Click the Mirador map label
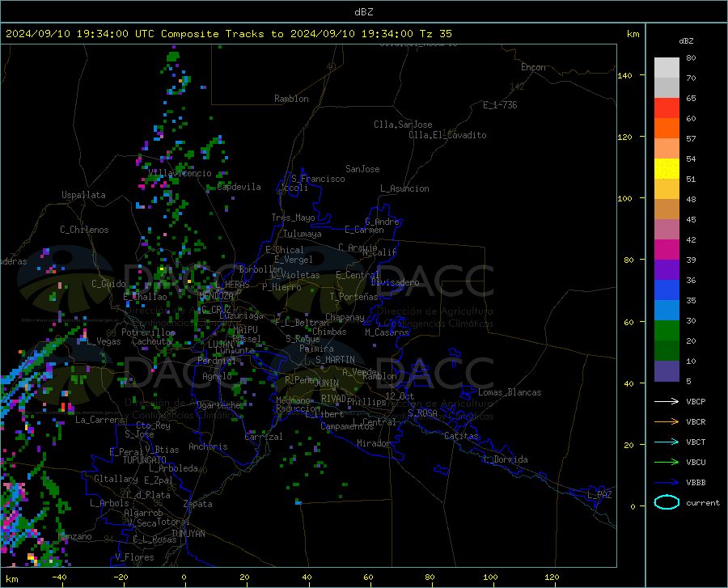728x588 pixels. pyautogui.click(x=373, y=443)
